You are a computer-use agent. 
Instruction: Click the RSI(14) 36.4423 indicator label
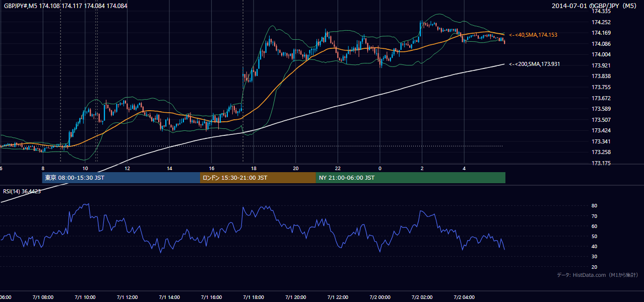22,191
